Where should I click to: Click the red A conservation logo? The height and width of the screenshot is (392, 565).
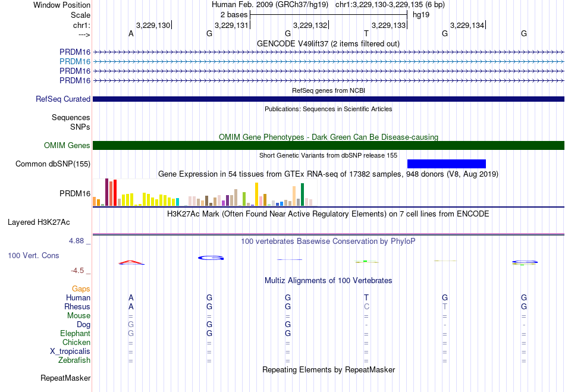(x=131, y=262)
